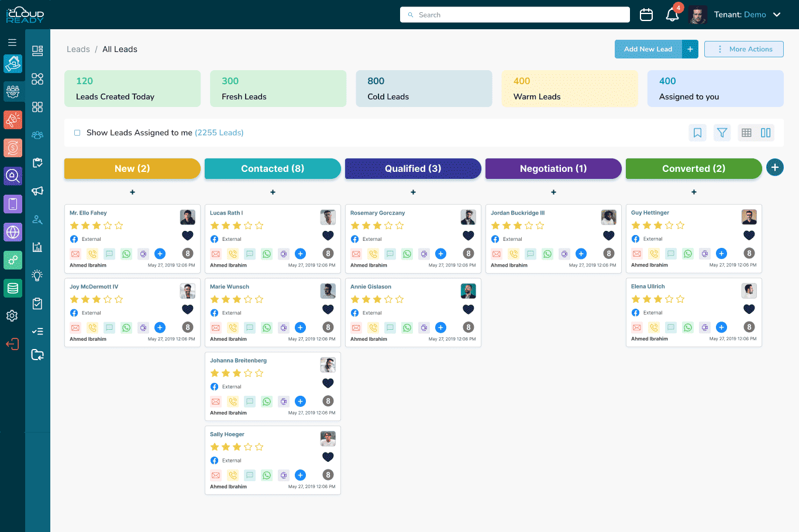This screenshot has height=532, width=799.
Task: Toggle favorite heart on Rosemary Gorczany
Action: [x=469, y=236]
